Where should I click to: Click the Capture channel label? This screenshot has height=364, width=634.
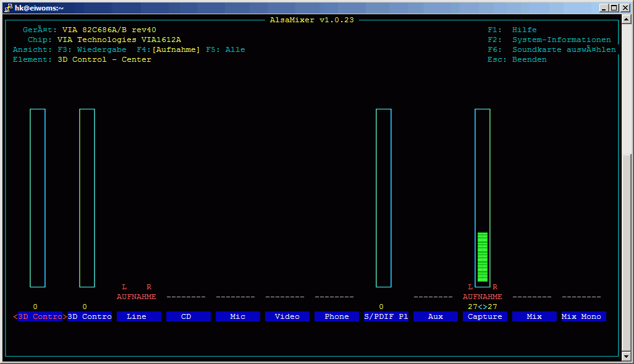click(x=485, y=316)
